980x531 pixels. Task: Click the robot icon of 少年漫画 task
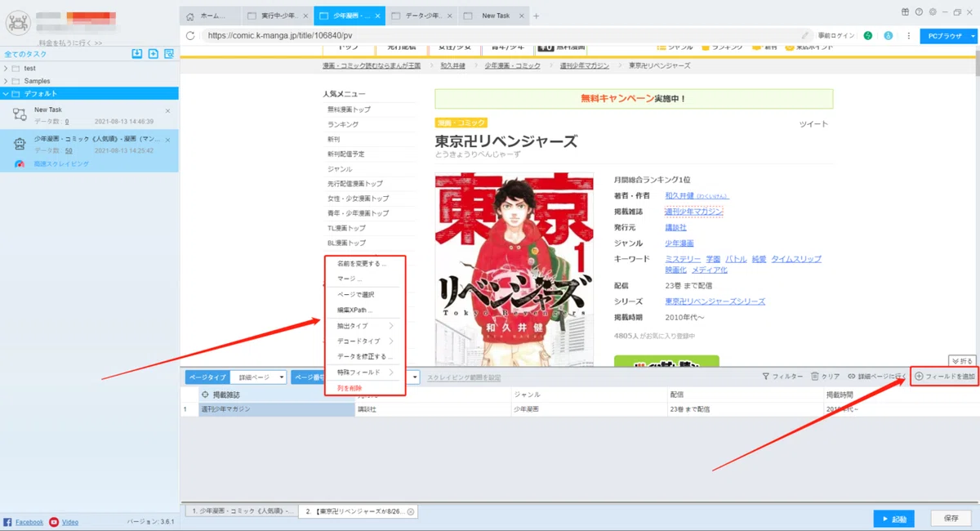click(20, 144)
